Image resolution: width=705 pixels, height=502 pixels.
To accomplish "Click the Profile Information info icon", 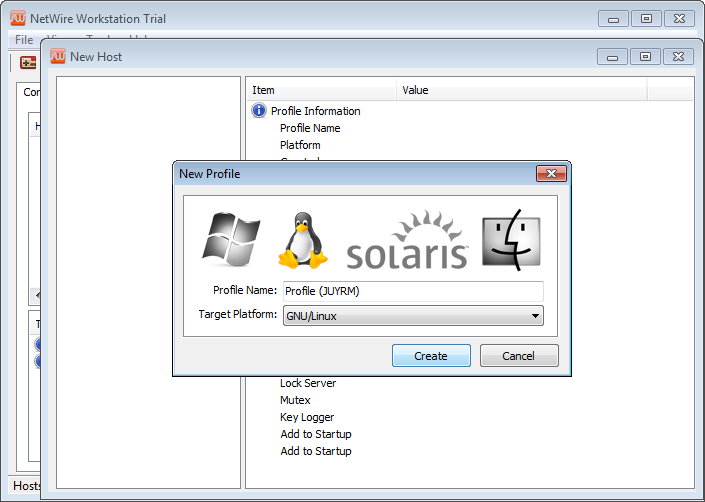I will (259, 111).
